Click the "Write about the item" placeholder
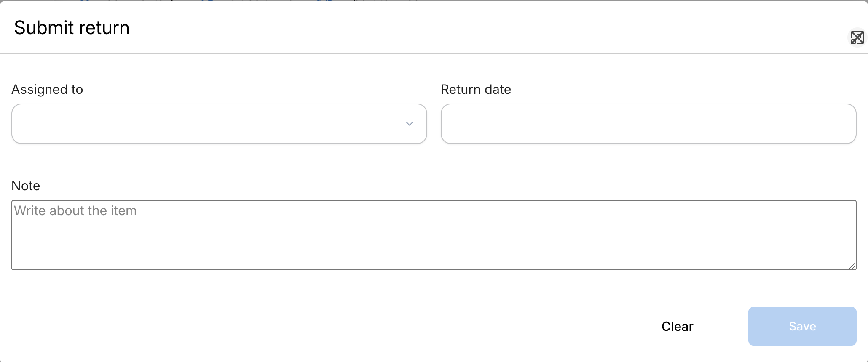Viewport: 868px width, 362px height. (x=75, y=211)
